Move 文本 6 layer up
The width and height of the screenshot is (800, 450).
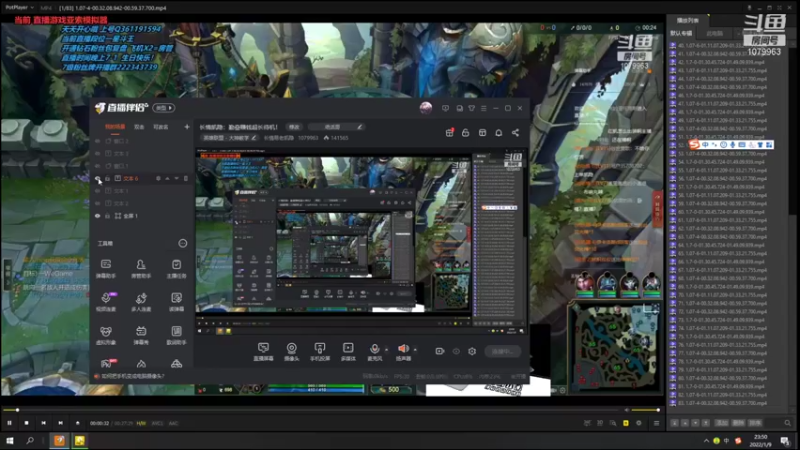pos(167,179)
